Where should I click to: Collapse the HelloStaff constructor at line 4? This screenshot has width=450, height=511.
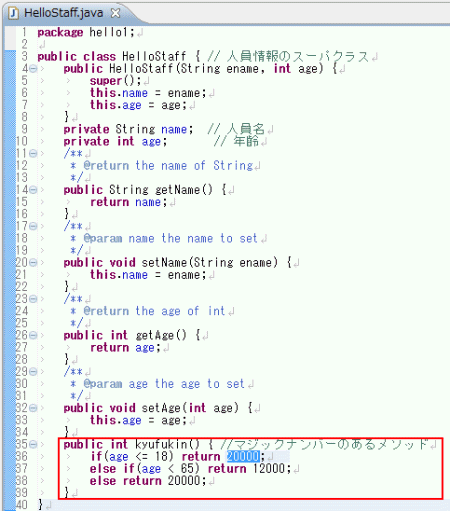click(x=33, y=69)
